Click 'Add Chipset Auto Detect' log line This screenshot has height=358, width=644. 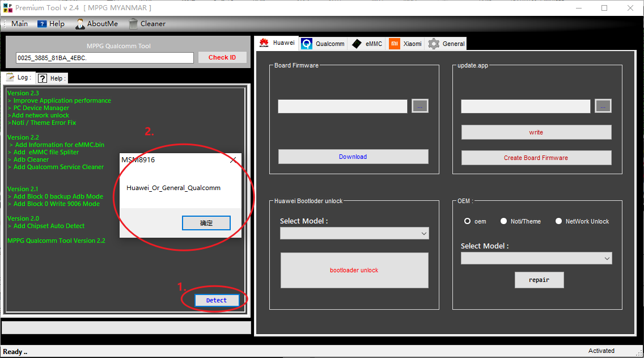click(x=46, y=226)
